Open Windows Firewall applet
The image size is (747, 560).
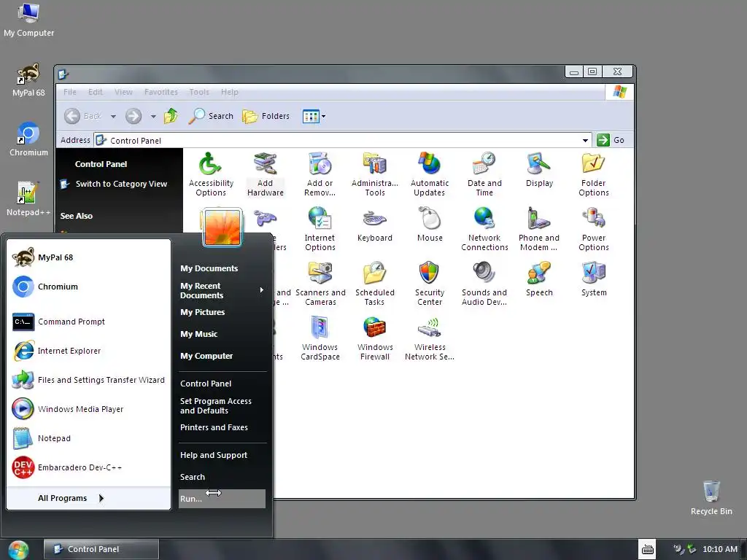[x=374, y=338]
